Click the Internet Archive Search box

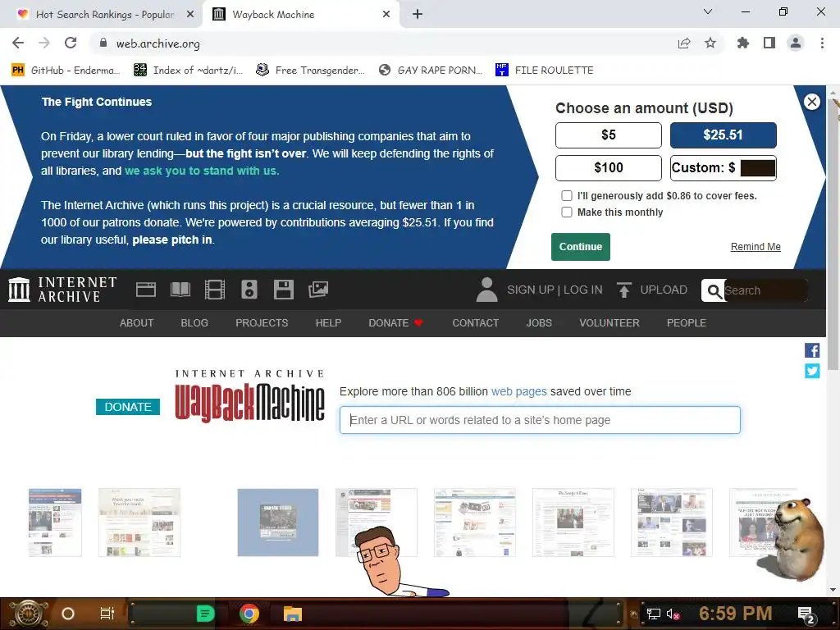point(766,290)
